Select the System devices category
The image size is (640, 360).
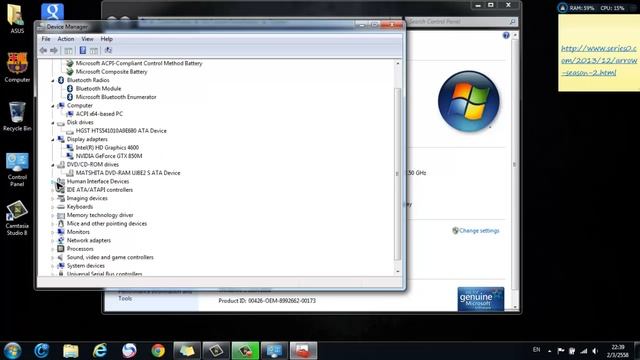86,266
